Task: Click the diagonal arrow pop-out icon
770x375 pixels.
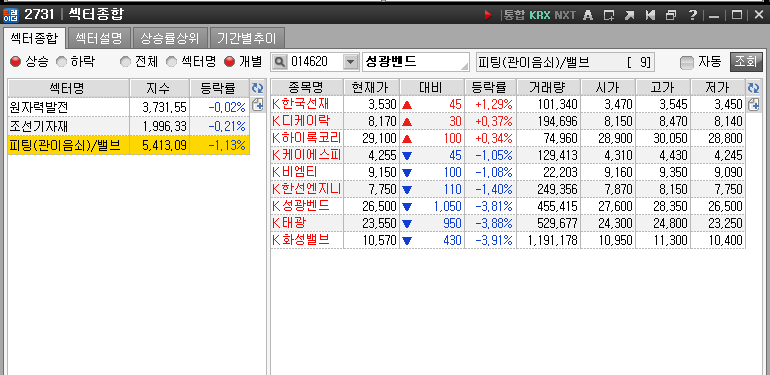Action: 630,15
